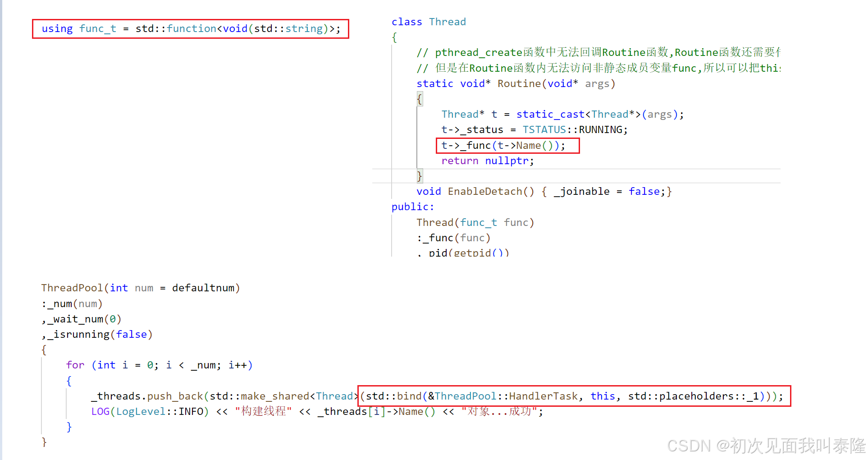
Task: Click the line "using func_t = std::function<void(std::string)>;"
Action: 191,29
